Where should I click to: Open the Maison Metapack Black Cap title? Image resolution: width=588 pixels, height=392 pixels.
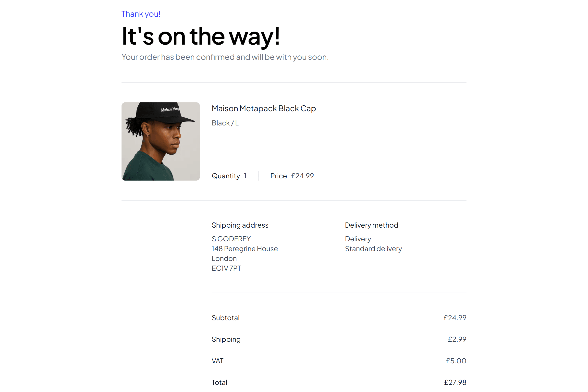pos(264,109)
